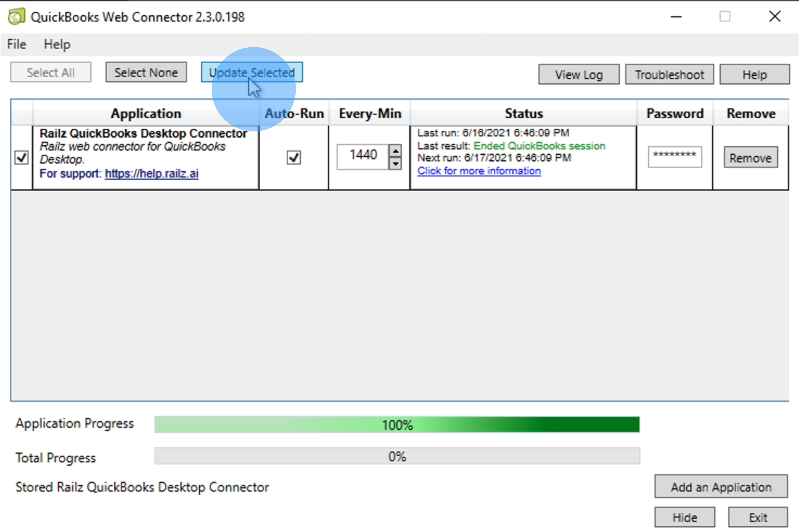
Task: Click the Help icon button
Action: (755, 75)
